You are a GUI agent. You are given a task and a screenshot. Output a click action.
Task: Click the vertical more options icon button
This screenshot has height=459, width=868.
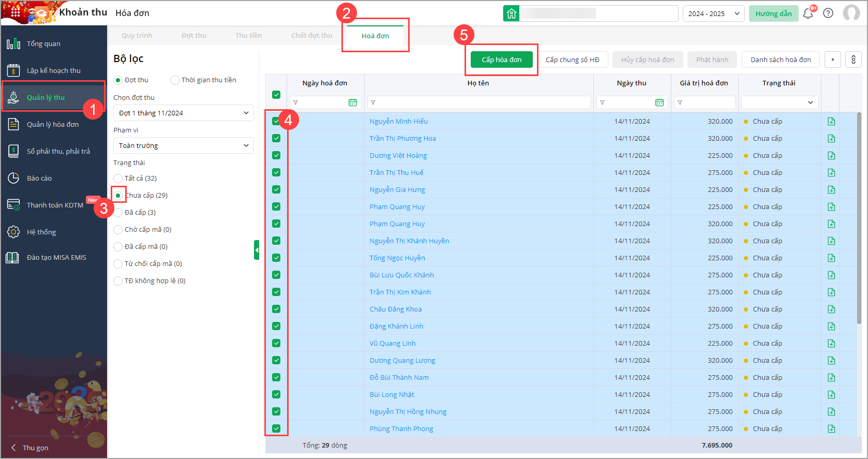click(x=853, y=60)
